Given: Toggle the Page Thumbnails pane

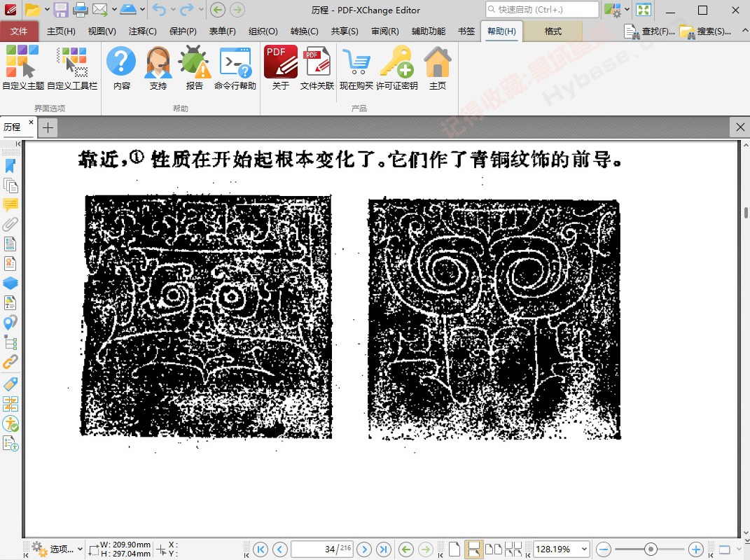Looking at the screenshot, I should 10,185.
